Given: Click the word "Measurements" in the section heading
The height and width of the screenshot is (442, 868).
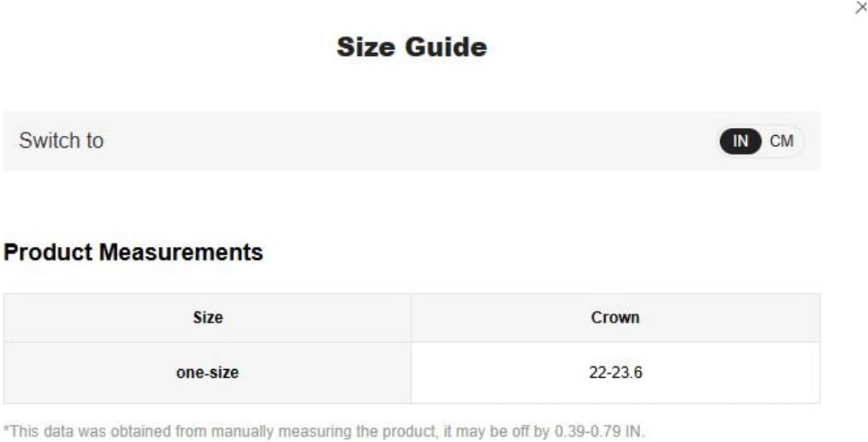Looking at the screenshot, I should tap(180, 252).
